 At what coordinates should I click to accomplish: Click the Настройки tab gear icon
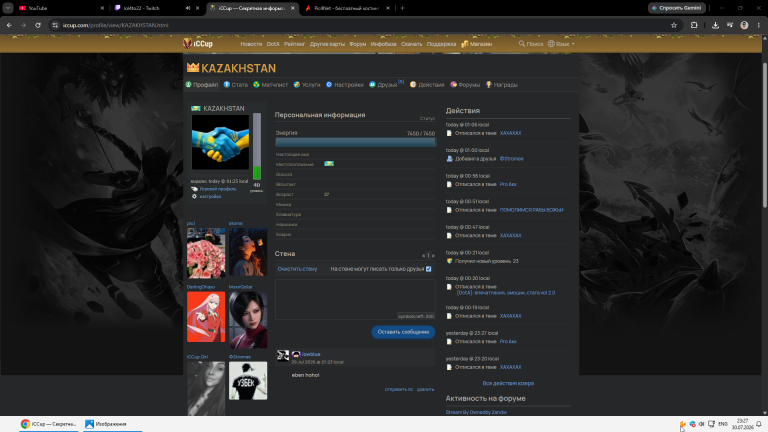pos(329,84)
